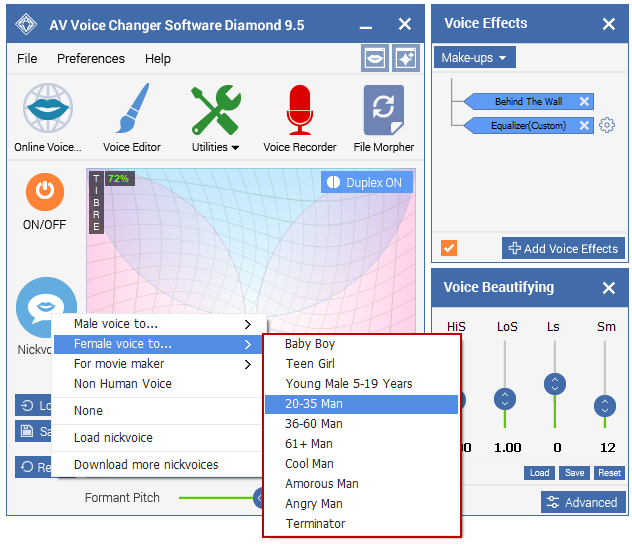
Task: Toggle the orange ON/OFF power button
Action: pyautogui.click(x=45, y=191)
